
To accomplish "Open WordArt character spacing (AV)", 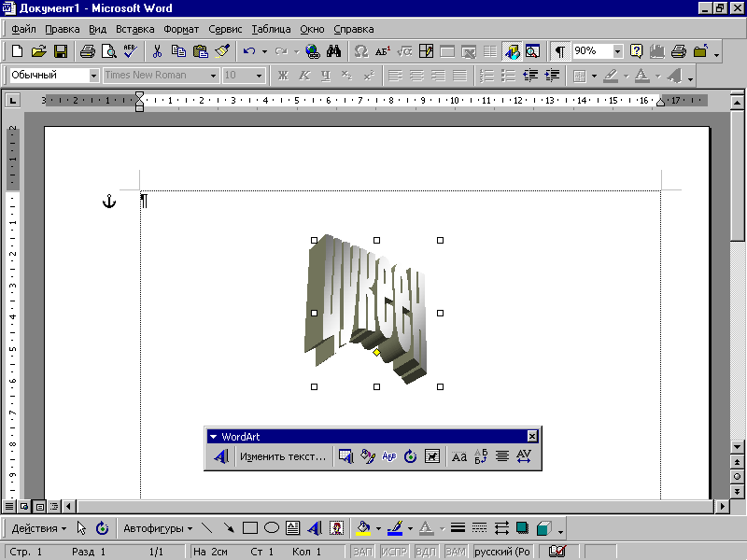I will pos(524,456).
